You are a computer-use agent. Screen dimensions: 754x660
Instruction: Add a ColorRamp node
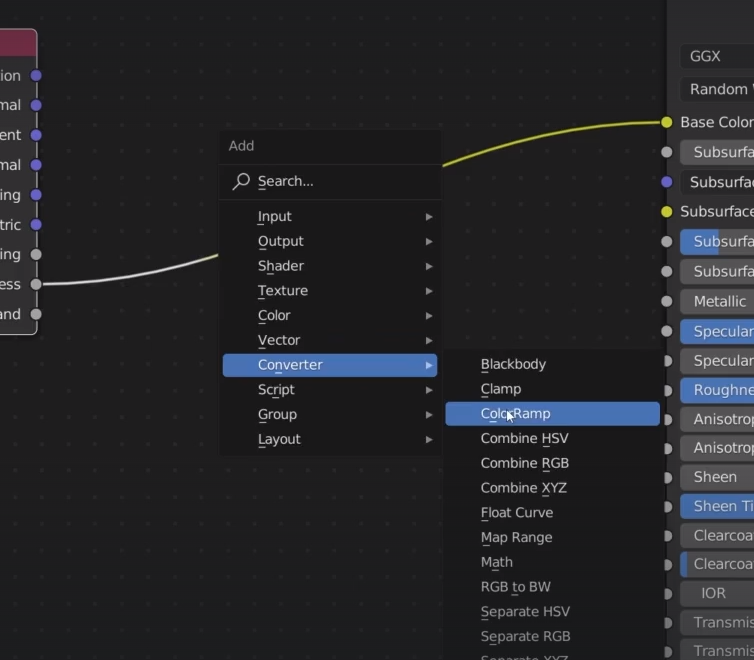click(553, 414)
